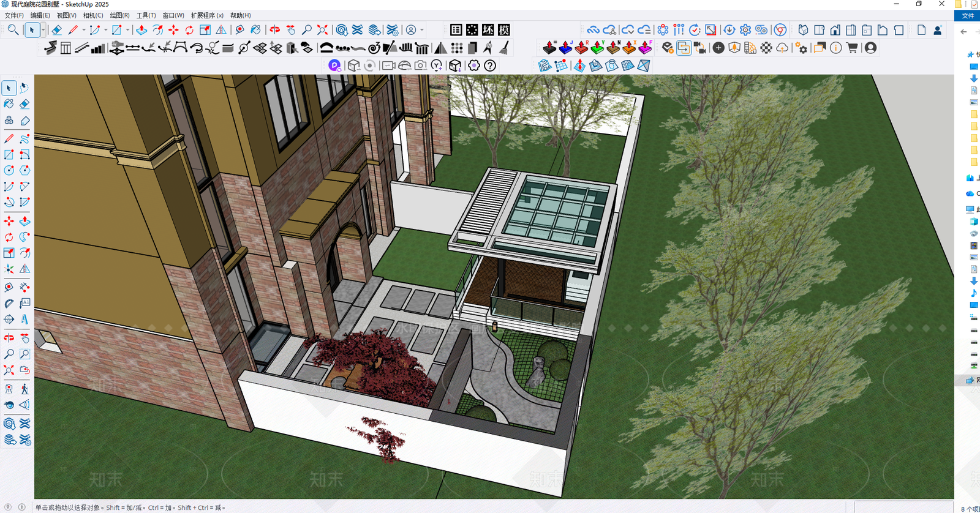Click the 模 plugin button
The height and width of the screenshot is (513, 980).
504,29
